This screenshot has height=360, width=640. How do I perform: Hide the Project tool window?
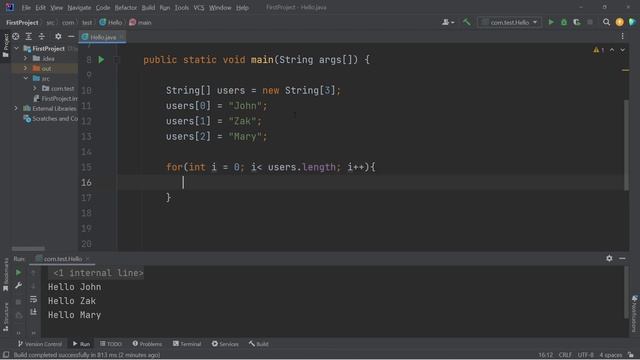tap(71, 37)
